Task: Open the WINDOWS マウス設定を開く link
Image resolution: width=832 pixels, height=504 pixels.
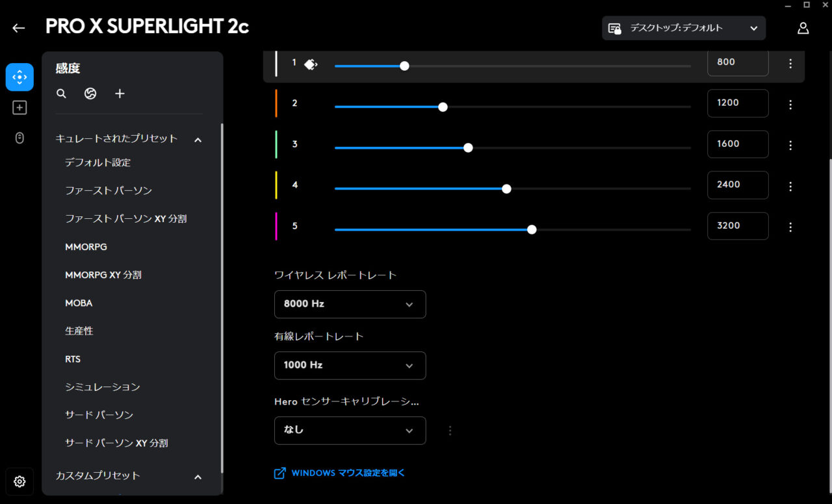Action: pyautogui.click(x=348, y=473)
